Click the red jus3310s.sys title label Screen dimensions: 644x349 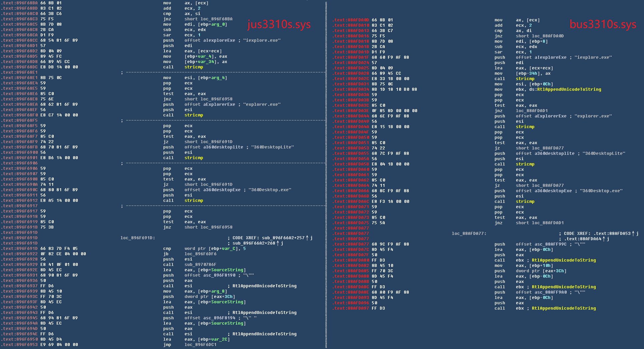pyautogui.click(x=279, y=24)
